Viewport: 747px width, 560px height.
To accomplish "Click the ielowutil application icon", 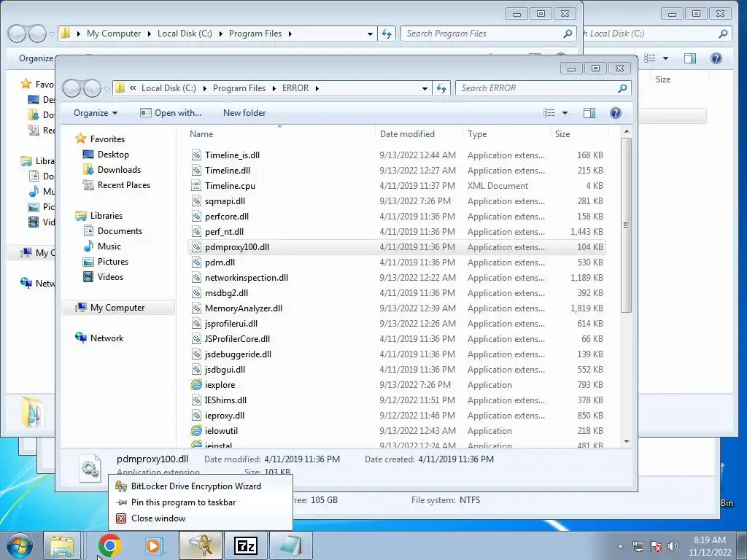I will tap(196, 430).
